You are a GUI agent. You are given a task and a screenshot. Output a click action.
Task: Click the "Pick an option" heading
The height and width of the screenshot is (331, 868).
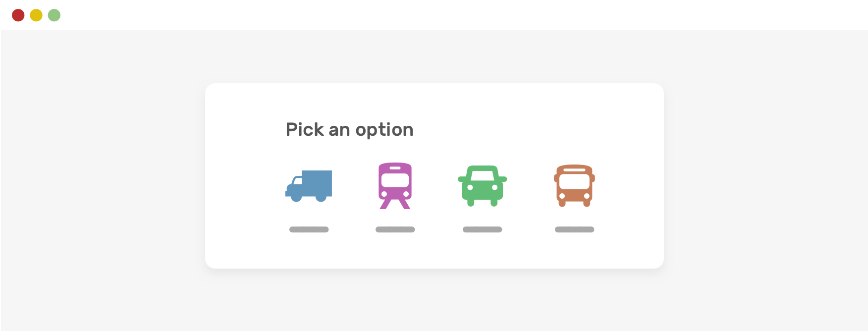[349, 130]
